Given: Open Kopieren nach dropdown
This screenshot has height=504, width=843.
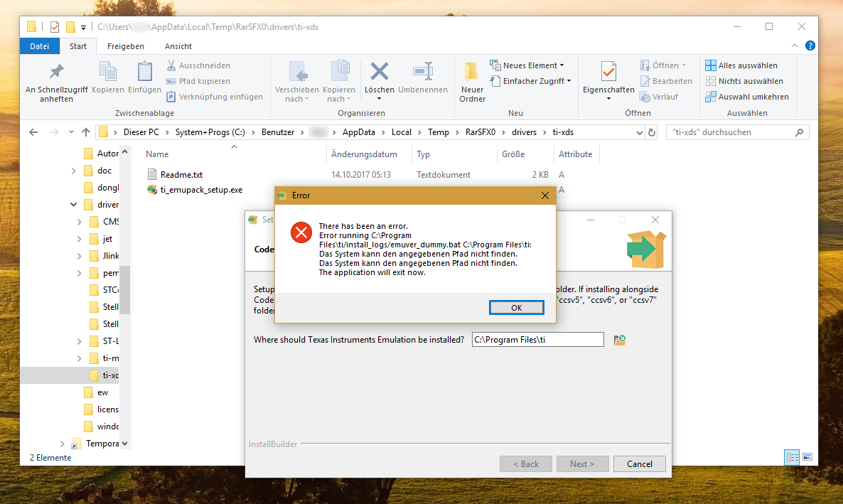Looking at the screenshot, I should pyautogui.click(x=339, y=95).
